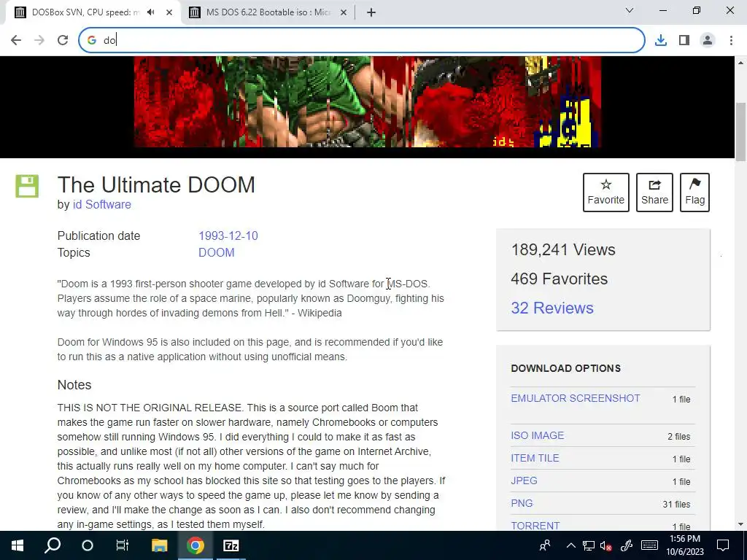Open Windows taskbar search

click(x=53, y=545)
